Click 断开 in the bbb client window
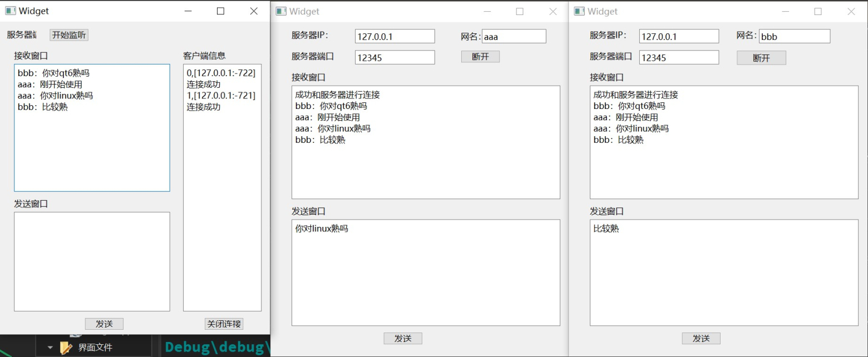868x357 pixels. [761, 58]
